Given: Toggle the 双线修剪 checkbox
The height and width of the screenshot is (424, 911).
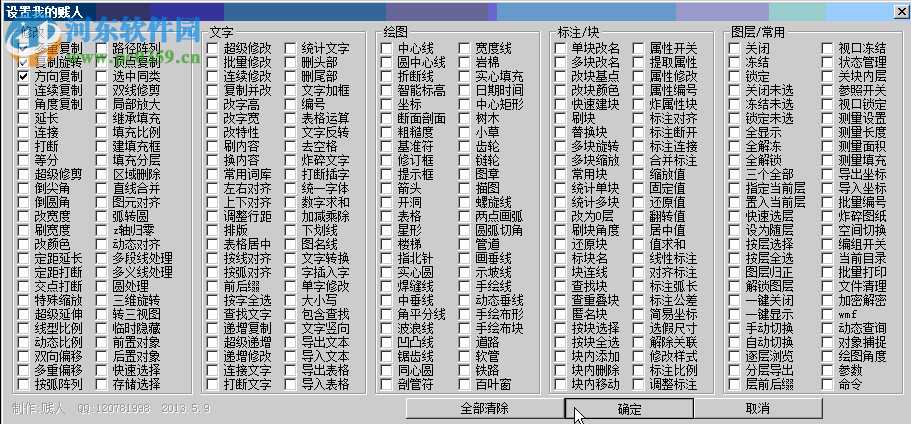Looking at the screenshot, I should point(102,90).
